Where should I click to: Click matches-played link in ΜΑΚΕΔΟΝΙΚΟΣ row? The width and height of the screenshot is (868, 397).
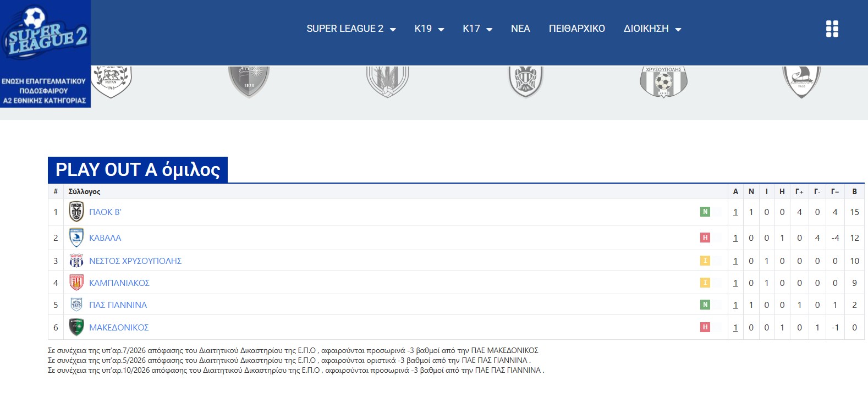pyautogui.click(x=735, y=328)
